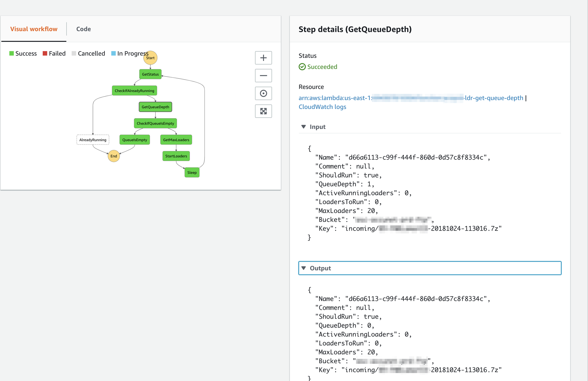Open the CloudWatch logs link
Screen dimensions: 588x381
click(x=322, y=107)
